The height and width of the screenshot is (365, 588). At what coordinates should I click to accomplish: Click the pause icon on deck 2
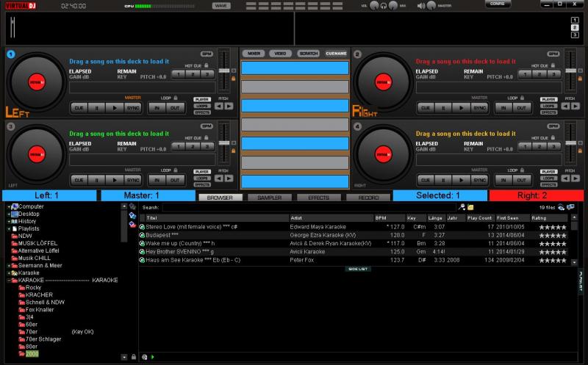[443, 107]
